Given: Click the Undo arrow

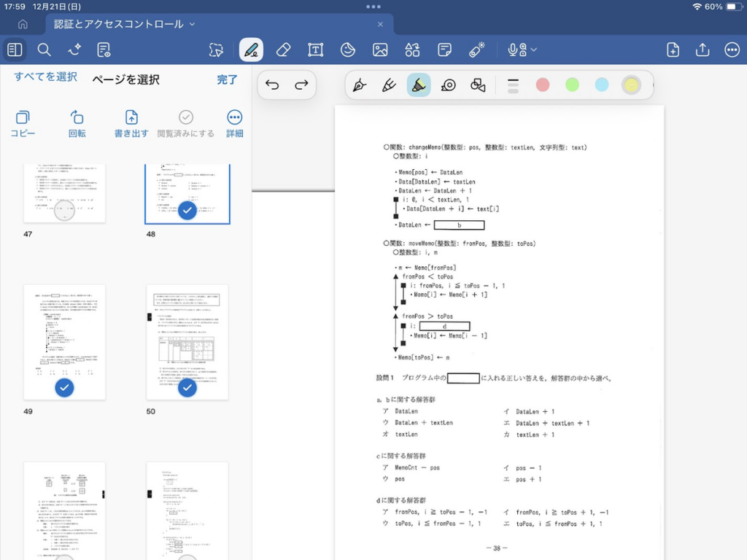Looking at the screenshot, I should coord(272,85).
